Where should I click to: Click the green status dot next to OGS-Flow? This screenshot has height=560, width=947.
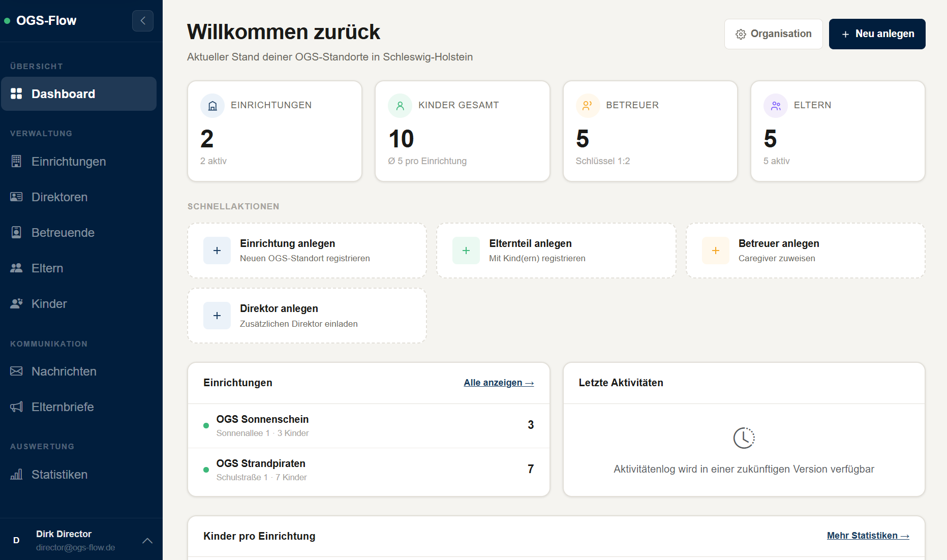click(7, 21)
